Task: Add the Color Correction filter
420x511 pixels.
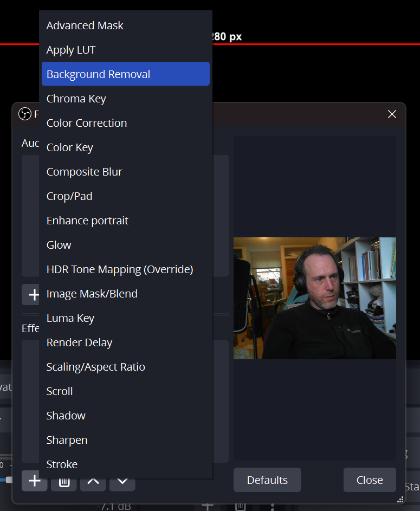Action: 87,123
